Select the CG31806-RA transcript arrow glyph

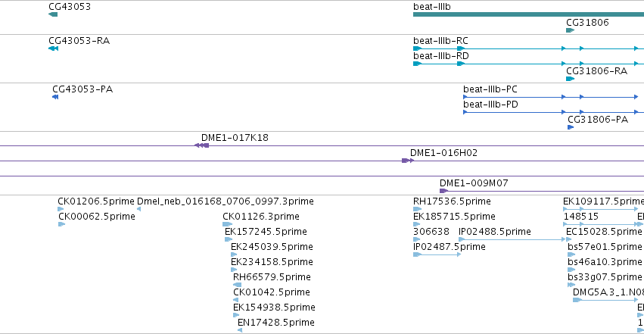coord(570,79)
